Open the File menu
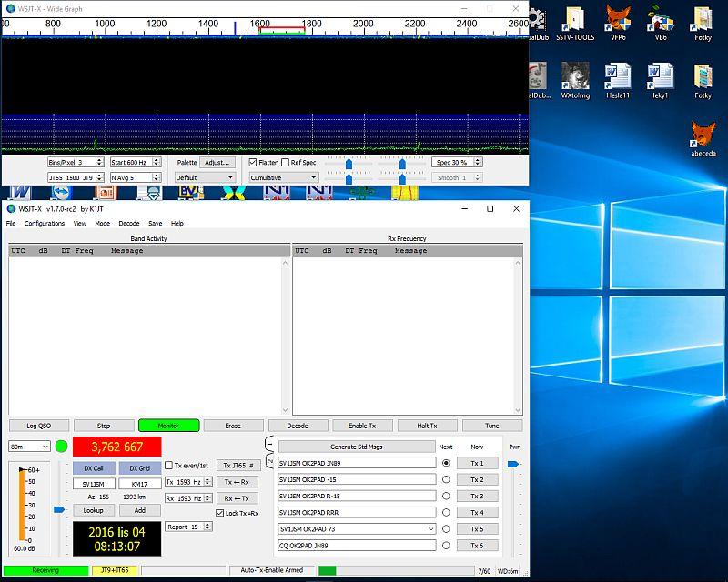The height and width of the screenshot is (582, 728). (11, 223)
